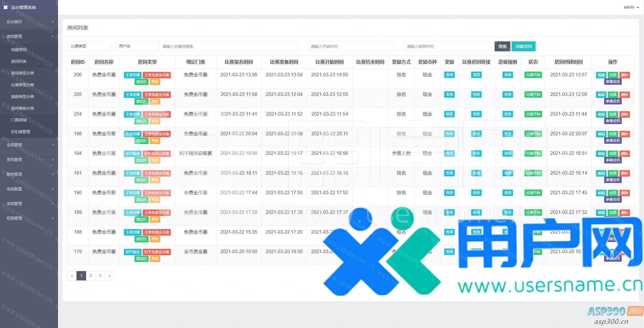Click the 搜索 button

(502, 46)
